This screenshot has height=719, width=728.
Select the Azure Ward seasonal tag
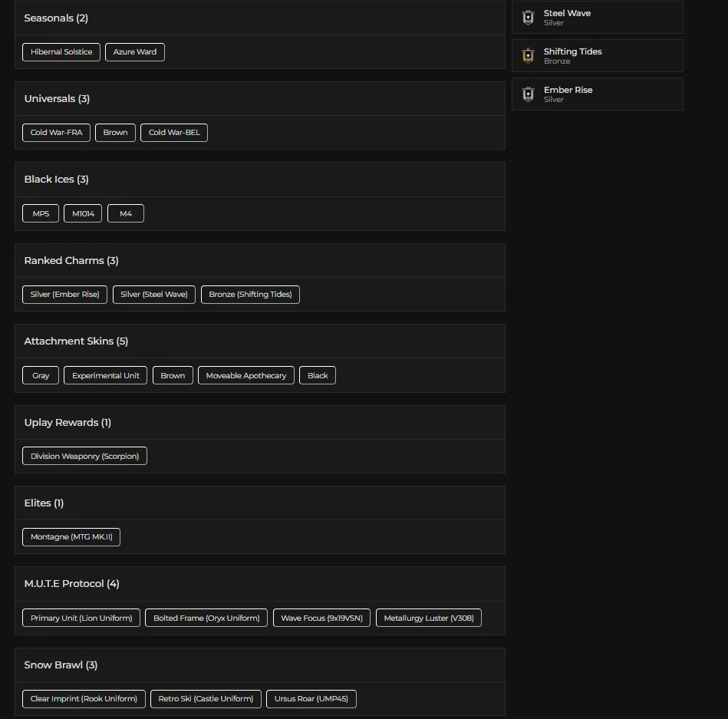click(135, 52)
